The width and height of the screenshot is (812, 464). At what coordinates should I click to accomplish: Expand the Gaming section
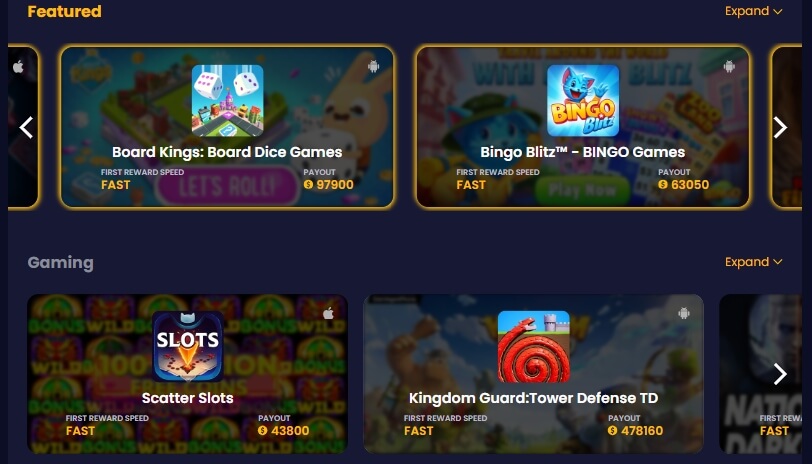point(753,262)
